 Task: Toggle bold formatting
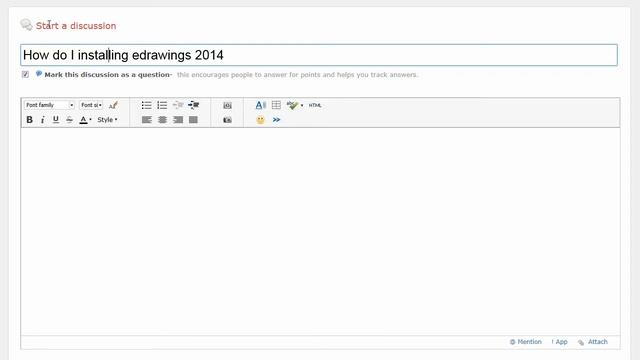[x=29, y=120]
